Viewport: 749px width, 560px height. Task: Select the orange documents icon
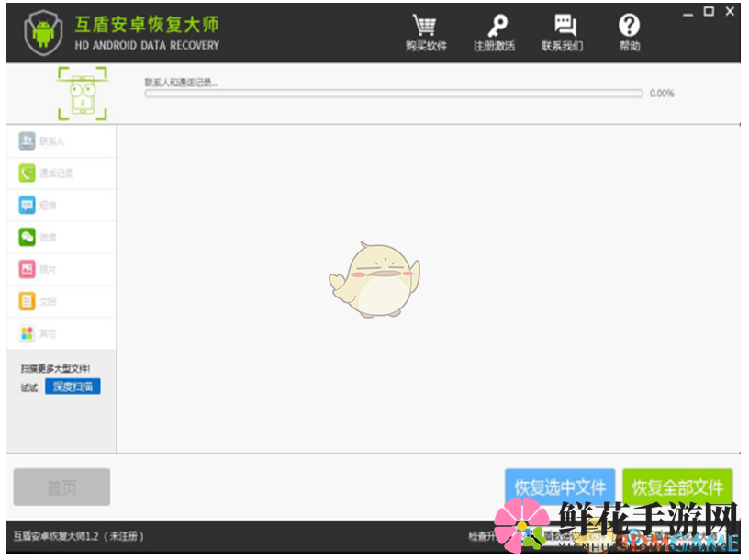(28, 301)
